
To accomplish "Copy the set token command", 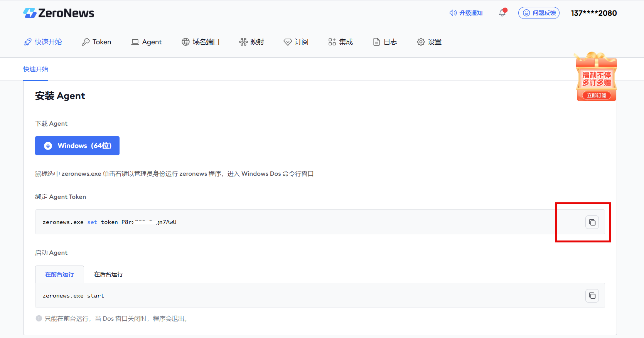I will pyautogui.click(x=592, y=222).
